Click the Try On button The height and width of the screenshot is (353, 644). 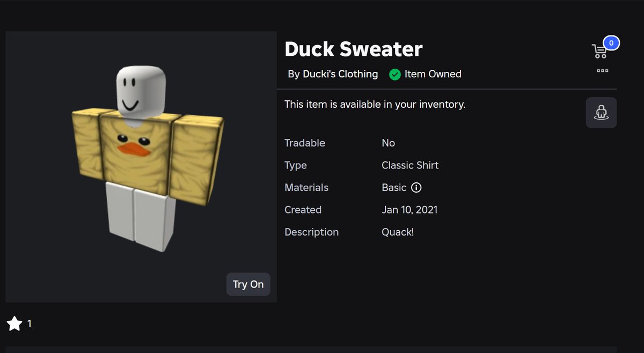click(x=248, y=284)
